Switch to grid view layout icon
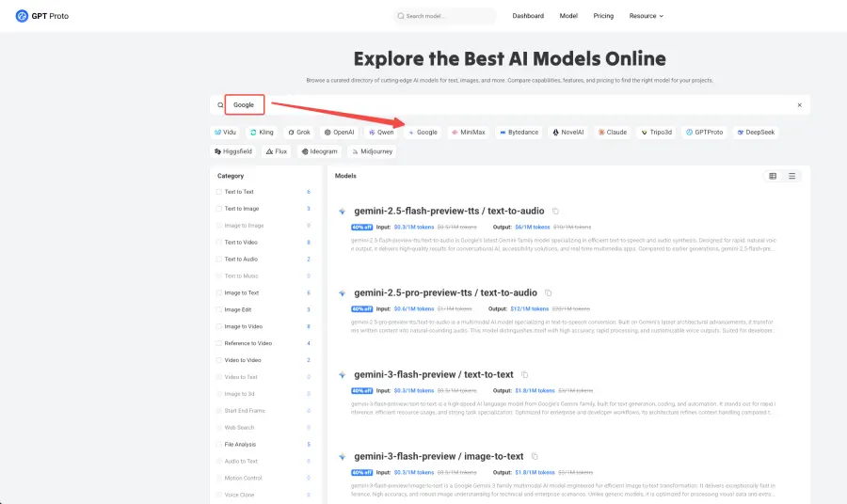847x504 pixels. pyautogui.click(x=773, y=176)
